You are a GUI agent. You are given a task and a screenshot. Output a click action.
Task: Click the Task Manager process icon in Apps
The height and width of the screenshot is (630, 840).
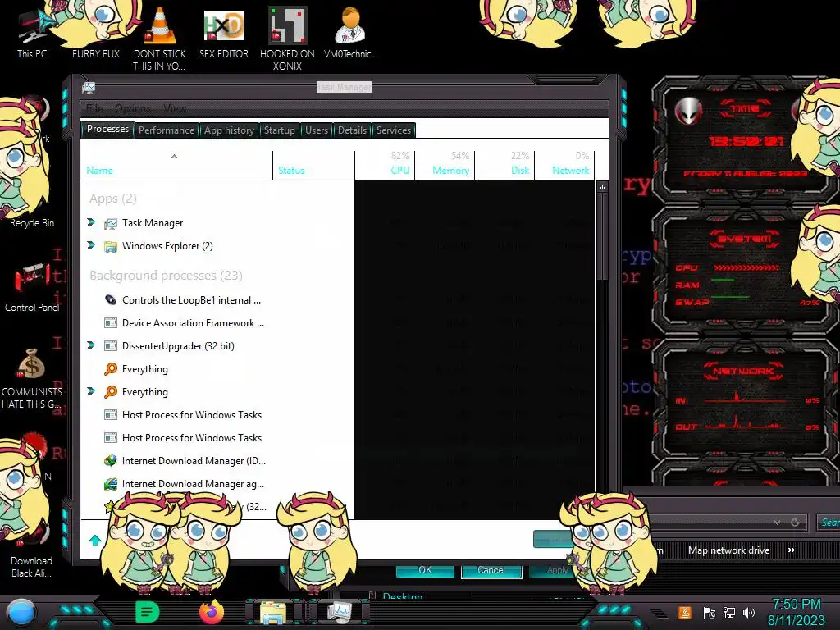click(111, 223)
